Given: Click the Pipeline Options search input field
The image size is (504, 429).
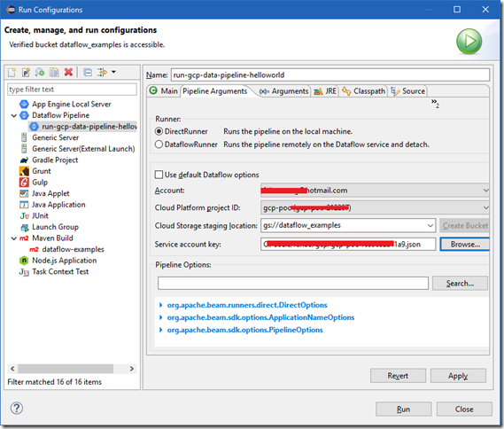Looking at the screenshot, I should click(293, 284).
